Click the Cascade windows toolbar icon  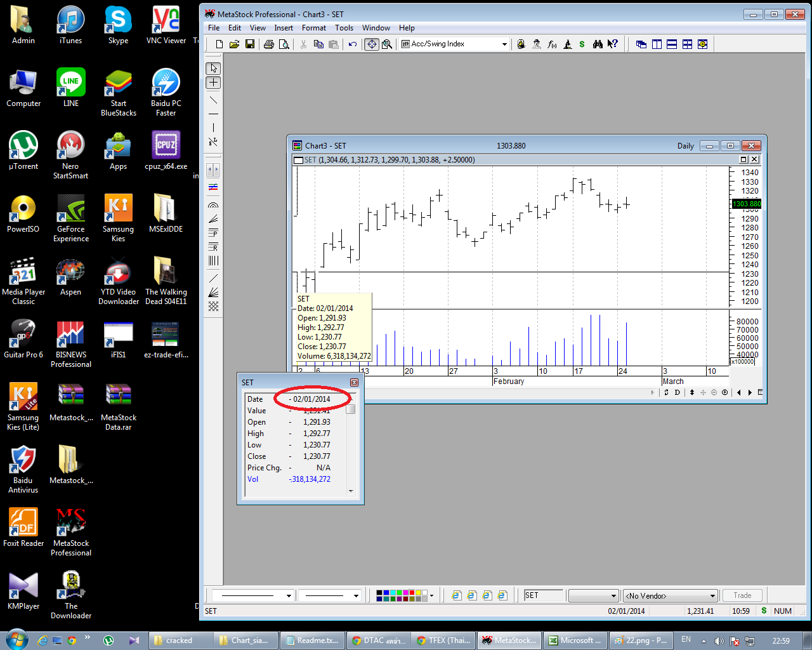click(641, 44)
